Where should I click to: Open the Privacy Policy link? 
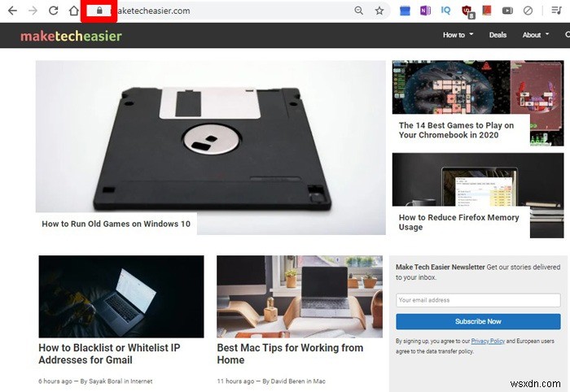coord(488,342)
